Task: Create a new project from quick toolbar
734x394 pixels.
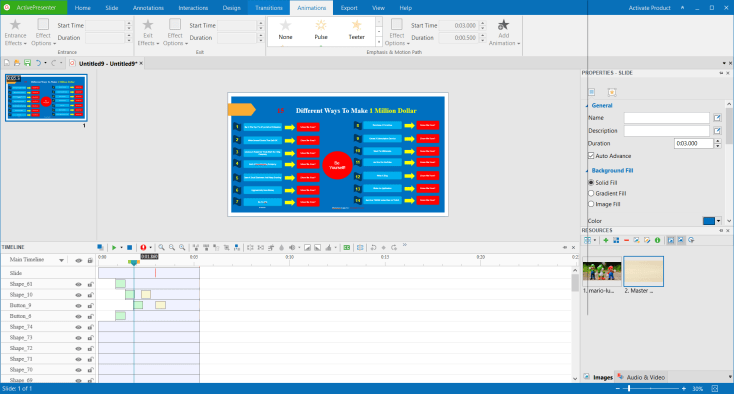Action: [7, 63]
